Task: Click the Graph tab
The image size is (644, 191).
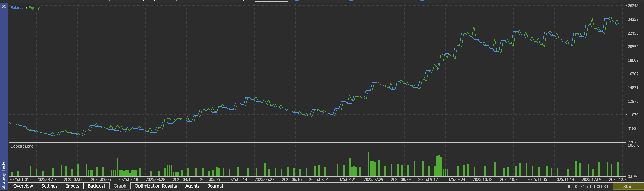Action: click(x=120, y=186)
